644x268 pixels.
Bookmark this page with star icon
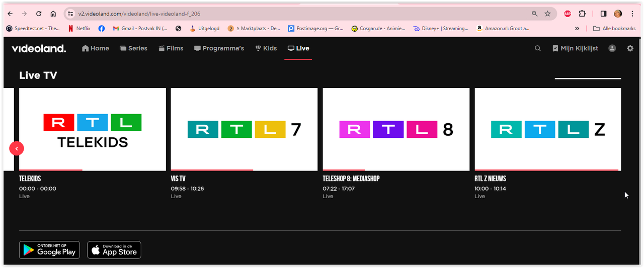[x=547, y=14]
